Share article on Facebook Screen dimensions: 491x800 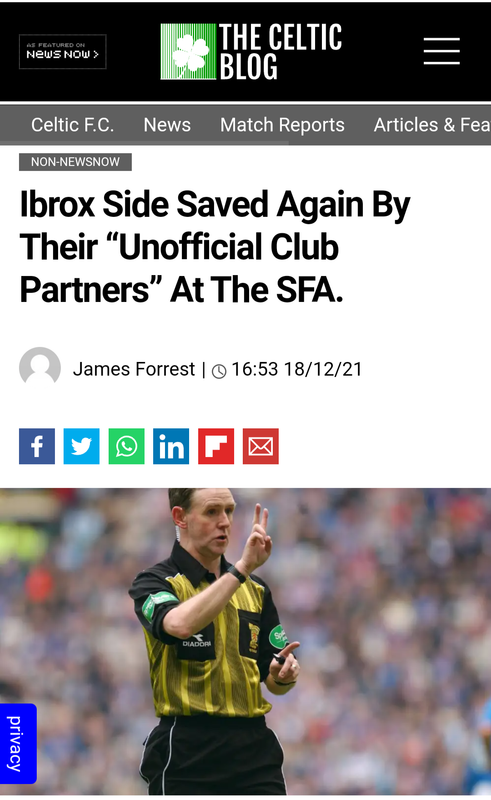point(37,446)
